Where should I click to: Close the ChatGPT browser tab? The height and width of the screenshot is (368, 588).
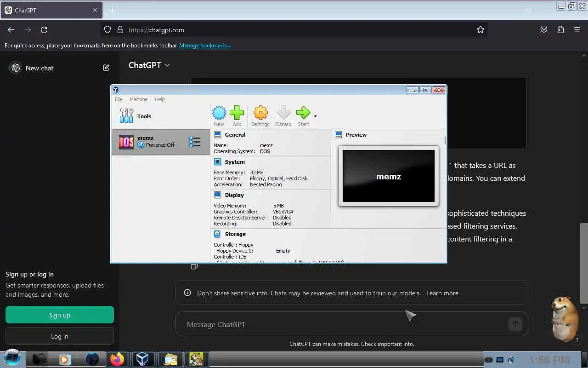(95, 10)
